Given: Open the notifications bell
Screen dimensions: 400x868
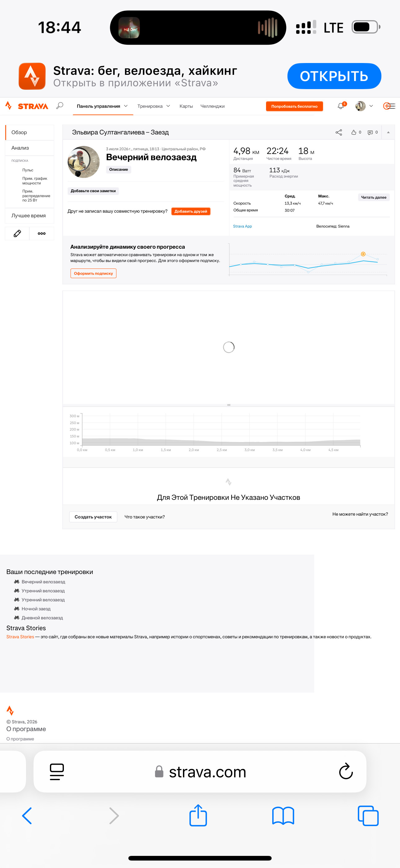Looking at the screenshot, I should (x=341, y=106).
